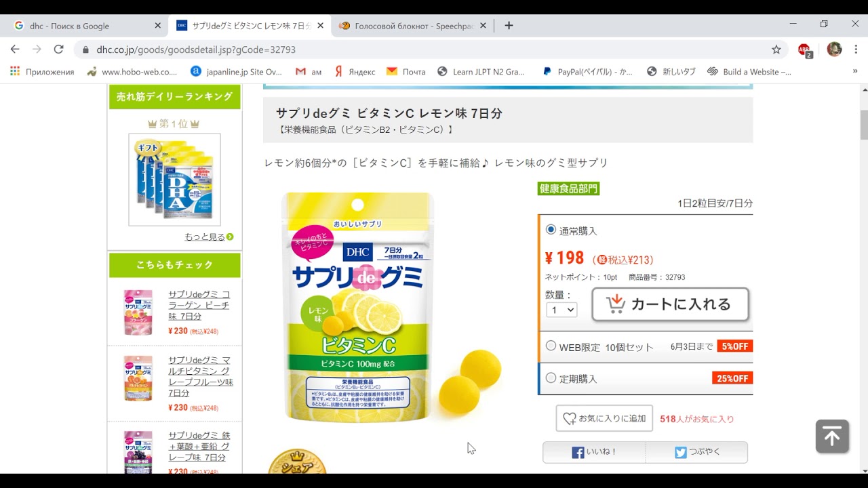
Task: Expand the hidden bookmarks overflow chevron
Action: 855,71
